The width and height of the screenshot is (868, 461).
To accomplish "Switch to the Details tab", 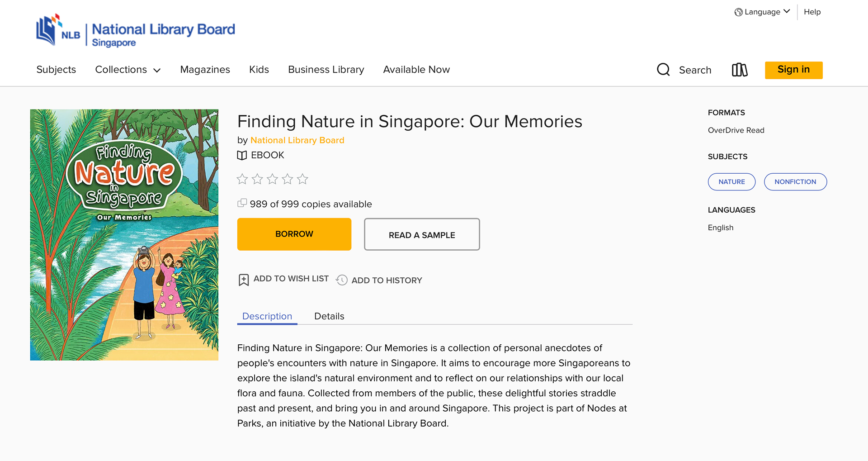I will (x=329, y=316).
